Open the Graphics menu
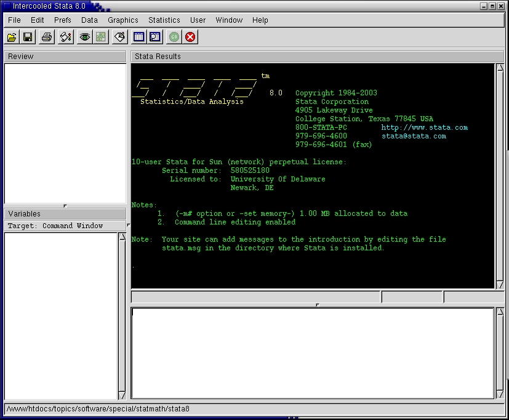Screen dimensions: 509x420 point(123,20)
